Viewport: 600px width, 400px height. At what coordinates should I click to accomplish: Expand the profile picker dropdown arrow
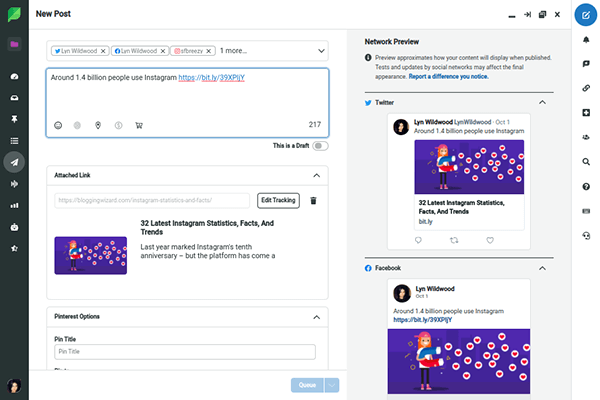[320, 50]
